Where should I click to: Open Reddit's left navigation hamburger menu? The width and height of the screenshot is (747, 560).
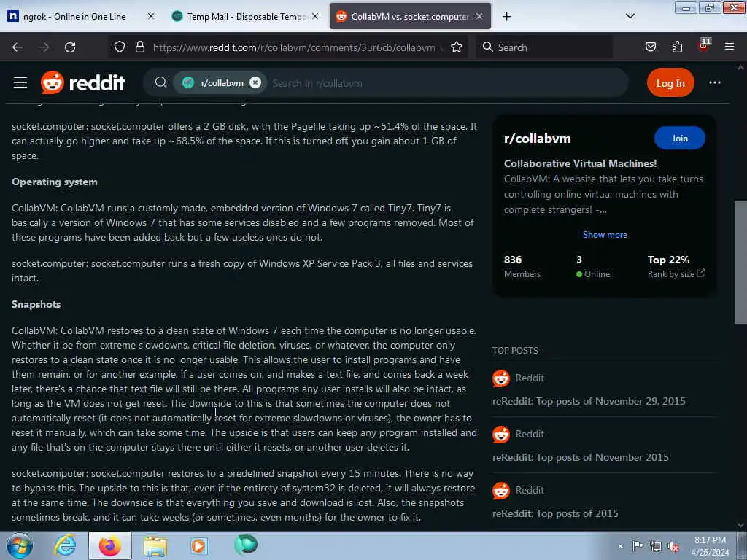coord(20,83)
